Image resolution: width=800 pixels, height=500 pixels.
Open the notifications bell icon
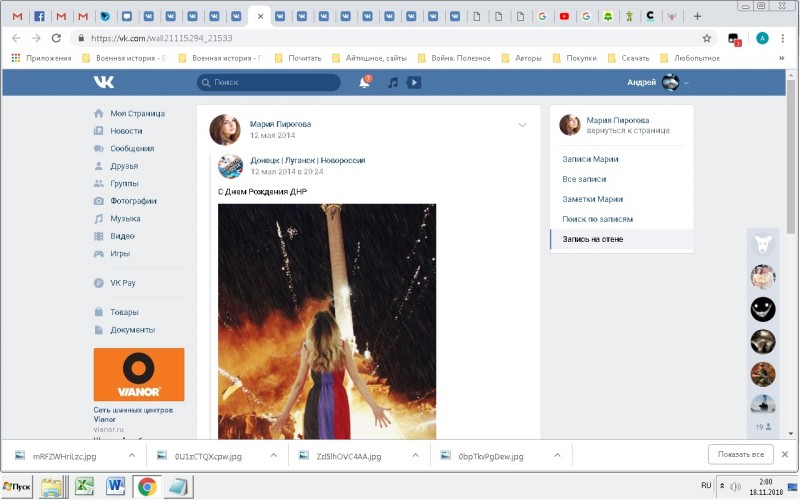pos(364,82)
